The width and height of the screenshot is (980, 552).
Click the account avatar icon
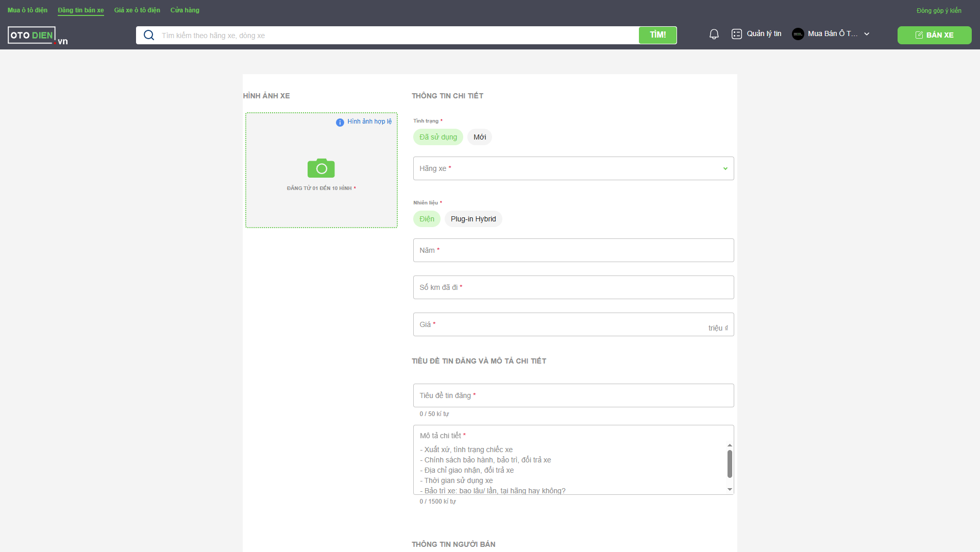click(798, 34)
